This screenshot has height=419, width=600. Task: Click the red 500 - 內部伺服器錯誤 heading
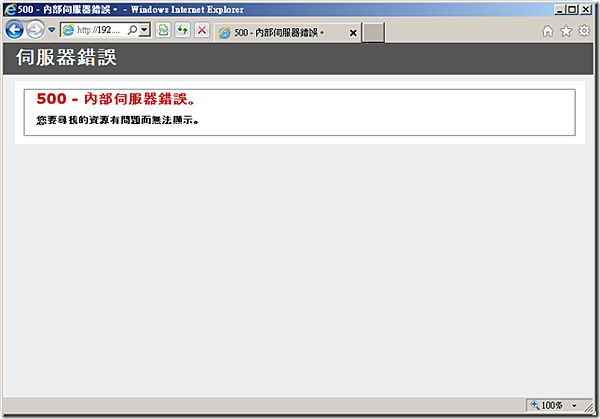(116, 99)
